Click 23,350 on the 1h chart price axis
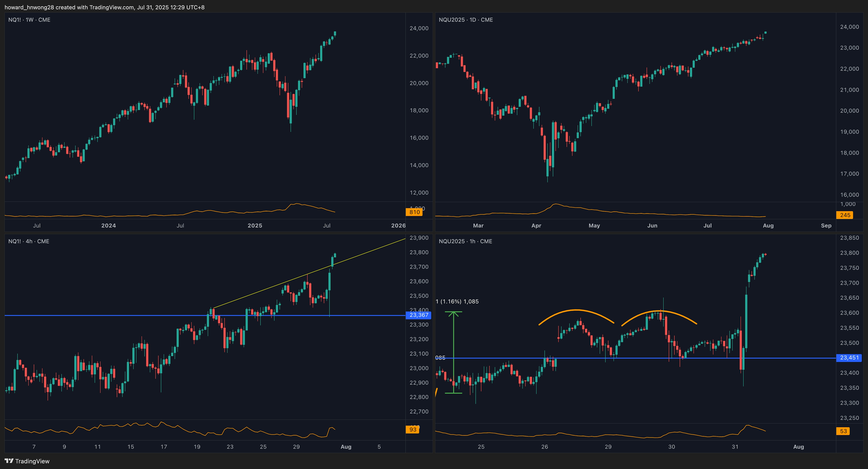 coord(849,388)
